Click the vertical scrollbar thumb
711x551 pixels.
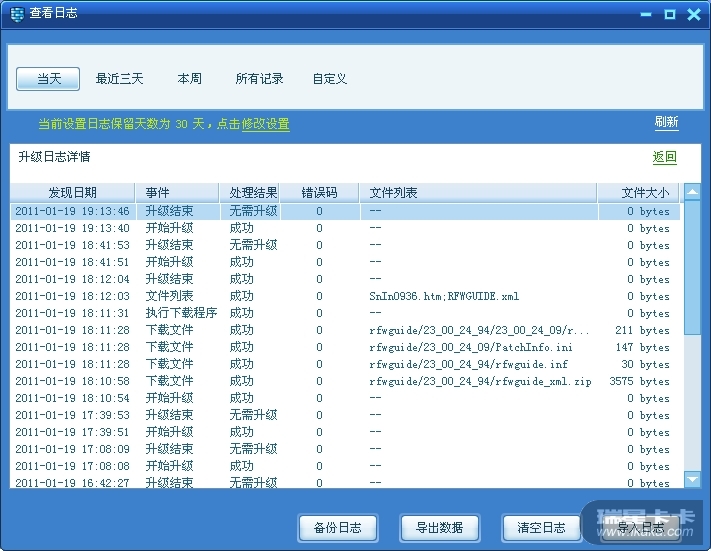coord(692,268)
